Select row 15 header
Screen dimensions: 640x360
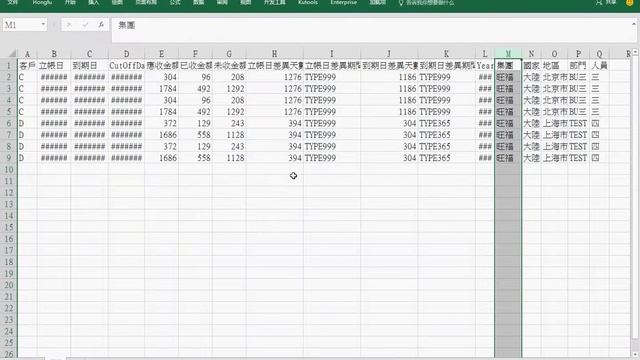click(x=9, y=227)
